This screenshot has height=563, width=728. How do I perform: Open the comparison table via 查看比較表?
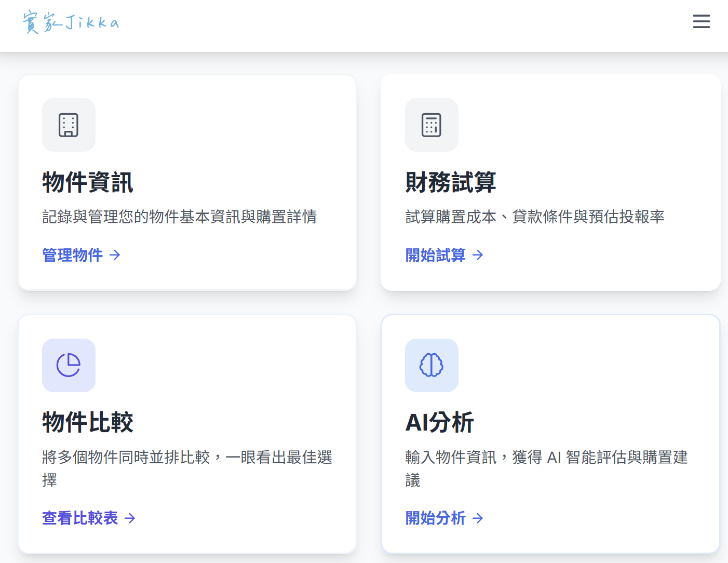(80, 518)
